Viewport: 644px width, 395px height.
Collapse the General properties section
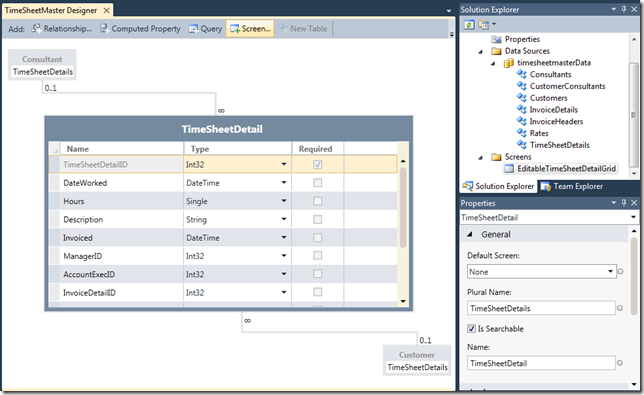click(x=469, y=234)
